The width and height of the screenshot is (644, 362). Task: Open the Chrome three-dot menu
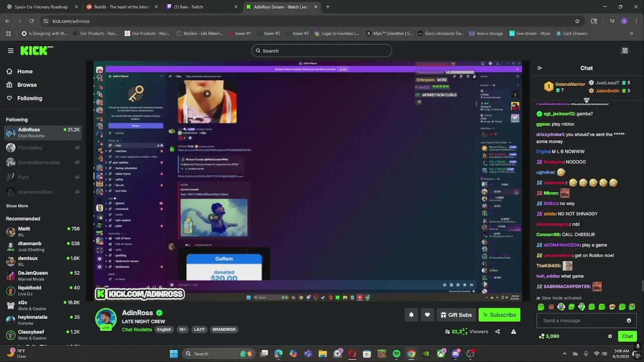pyautogui.click(x=637, y=21)
